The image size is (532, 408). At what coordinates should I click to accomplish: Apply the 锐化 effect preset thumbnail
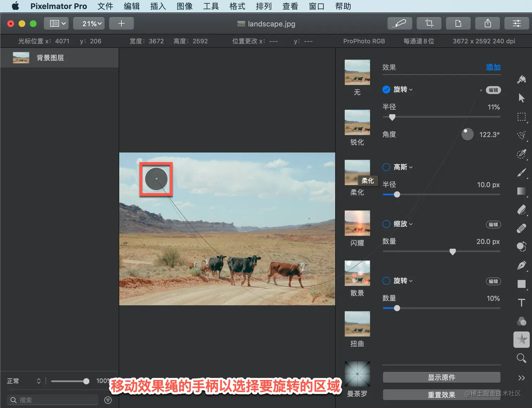pyautogui.click(x=357, y=123)
